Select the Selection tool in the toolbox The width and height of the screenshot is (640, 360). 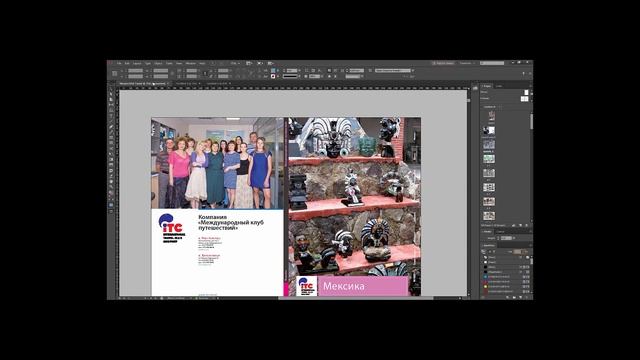[111, 89]
